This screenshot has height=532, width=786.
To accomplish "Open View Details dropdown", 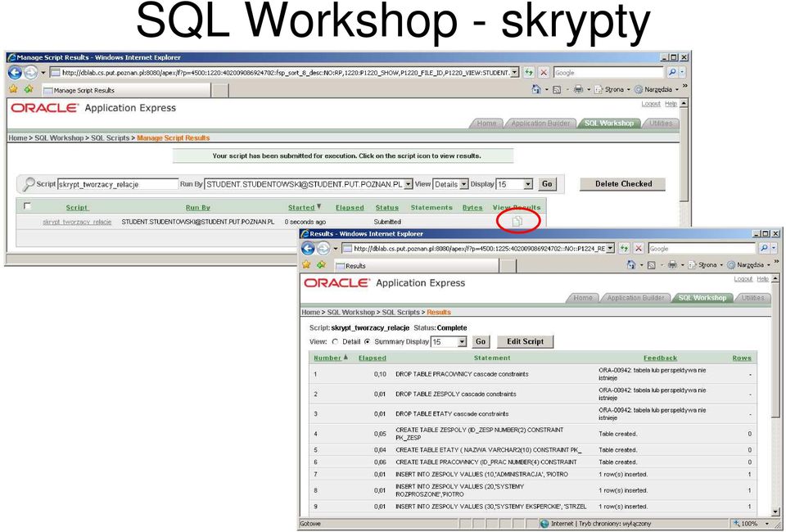I will coord(463,184).
